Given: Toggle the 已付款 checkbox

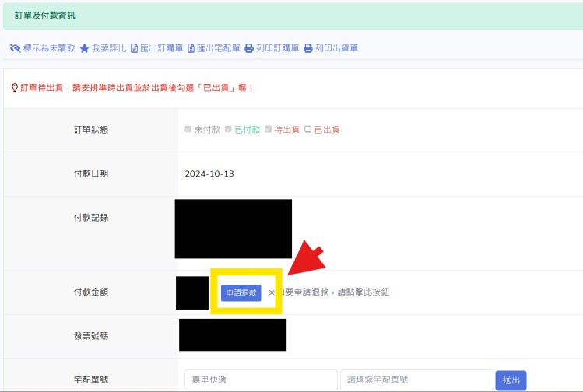Looking at the screenshot, I should (x=228, y=129).
